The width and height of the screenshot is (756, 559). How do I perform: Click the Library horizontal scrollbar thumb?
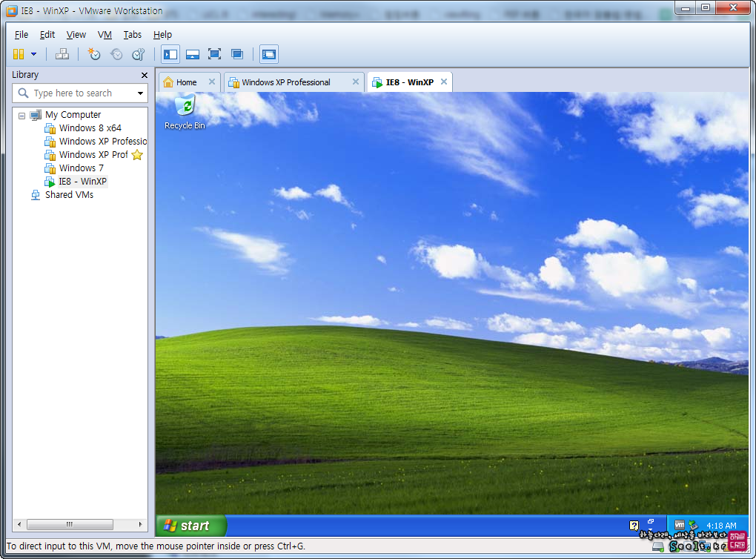click(70, 524)
